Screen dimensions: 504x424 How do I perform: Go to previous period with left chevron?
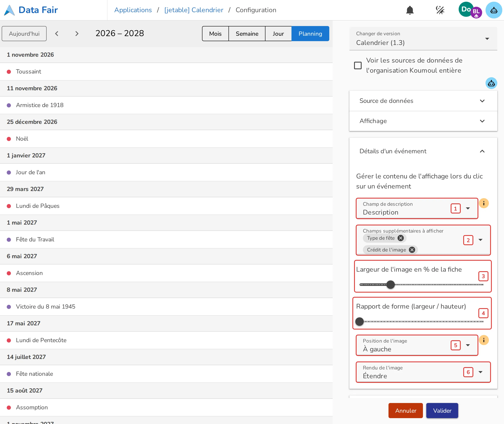pos(57,34)
